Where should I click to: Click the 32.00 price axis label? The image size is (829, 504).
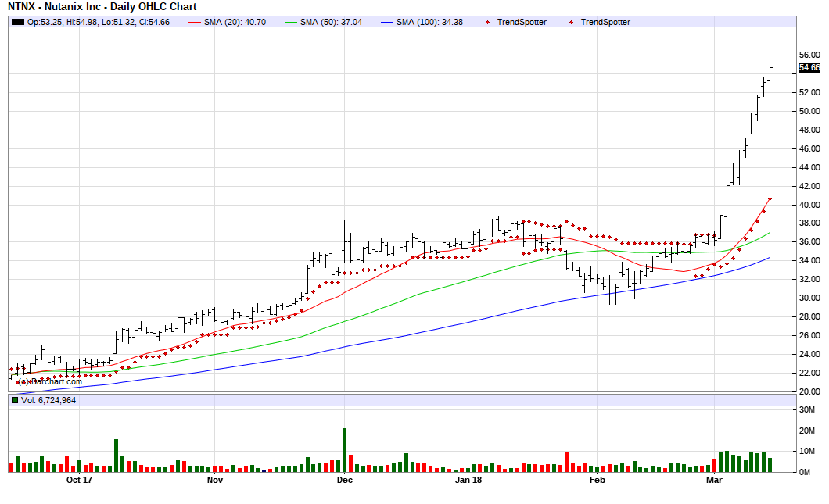tap(809, 280)
